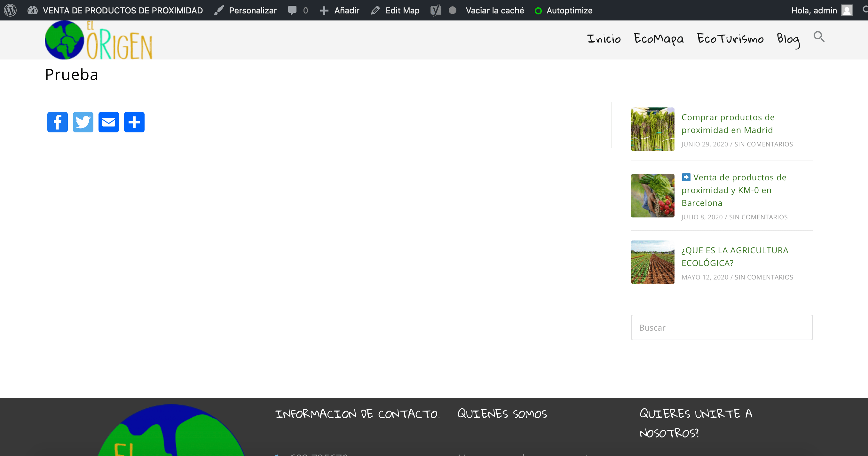Viewport: 868px width, 456px height.
Task: Open comments bubble in admin bar
Action: pyautogui.click(x=298, y=11)
